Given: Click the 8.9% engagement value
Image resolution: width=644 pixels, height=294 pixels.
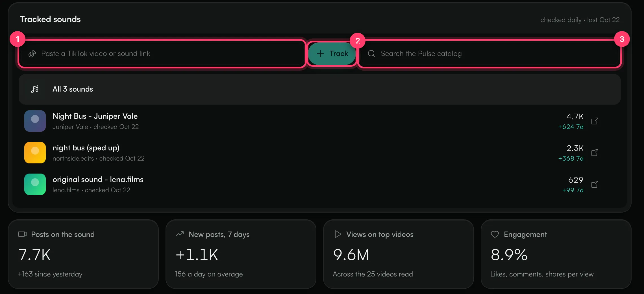Looking at the screenshot, I should tap(509, 255).
